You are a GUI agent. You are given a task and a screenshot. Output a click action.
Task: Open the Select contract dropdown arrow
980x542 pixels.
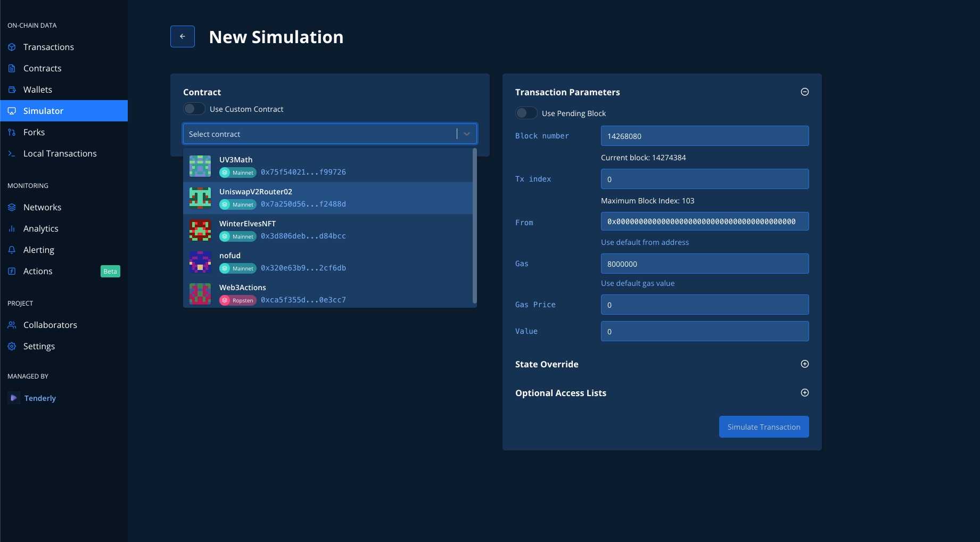[x=467, y=134]
